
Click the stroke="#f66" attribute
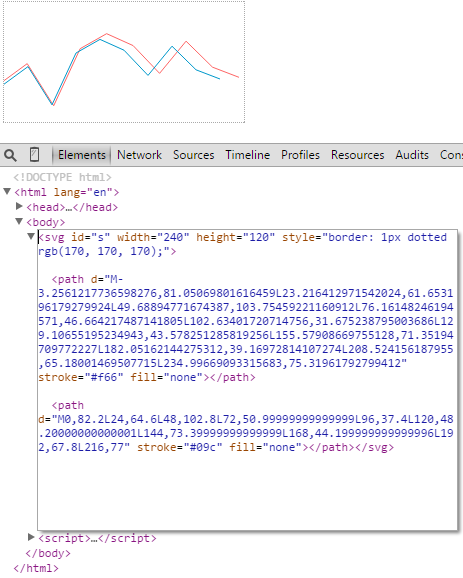point(81,377)
